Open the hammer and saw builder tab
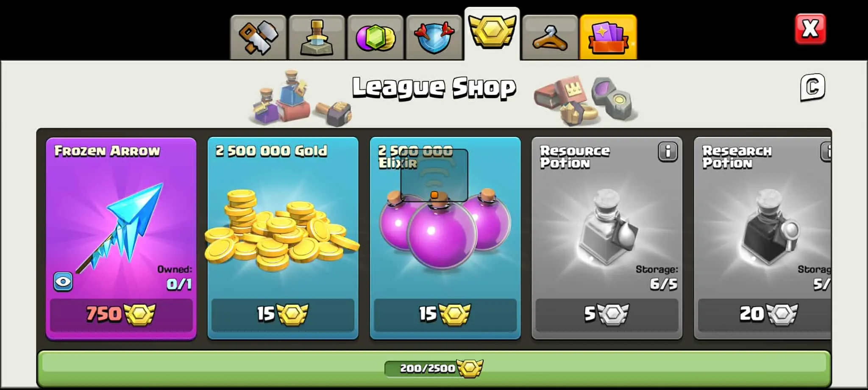The width and height of the screenshot is (868, 390). [x=258, y=37]
